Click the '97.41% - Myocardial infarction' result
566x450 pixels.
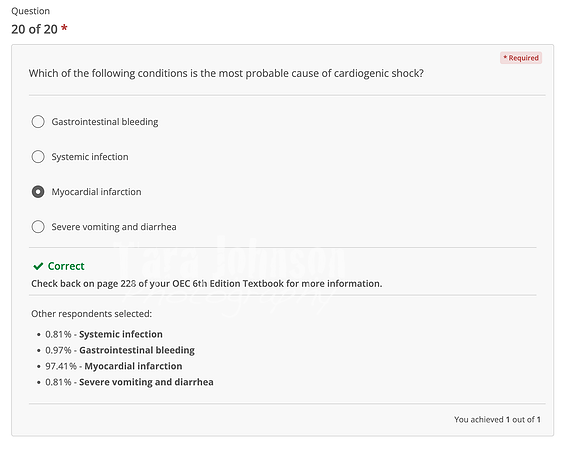coord(114,366)
